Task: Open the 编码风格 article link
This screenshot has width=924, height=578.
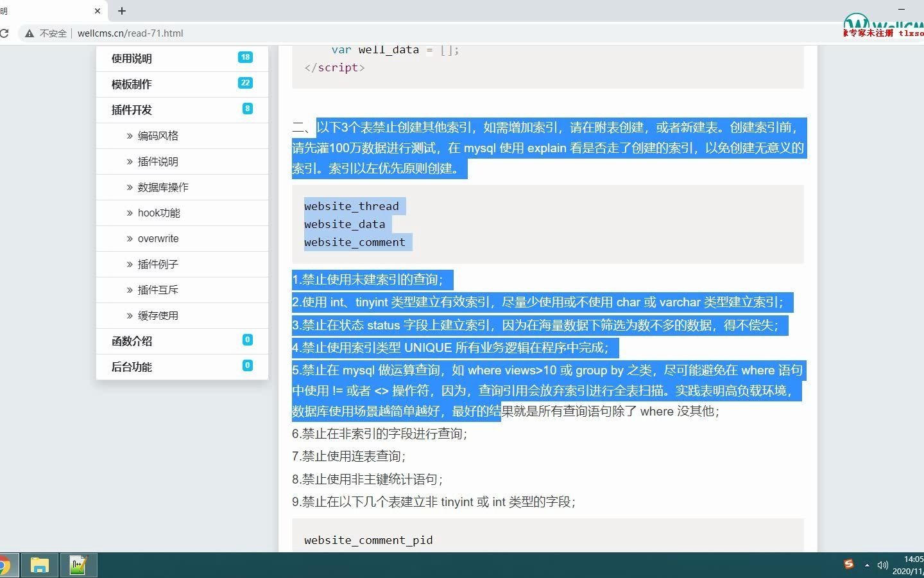Action: click(x=158, y=136)
